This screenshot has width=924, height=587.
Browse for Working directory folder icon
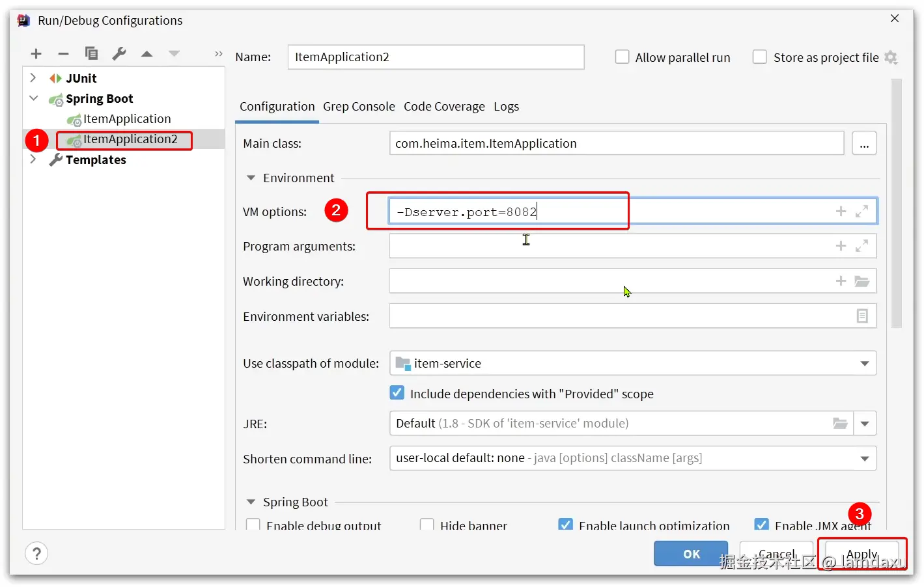coord(861,281)
